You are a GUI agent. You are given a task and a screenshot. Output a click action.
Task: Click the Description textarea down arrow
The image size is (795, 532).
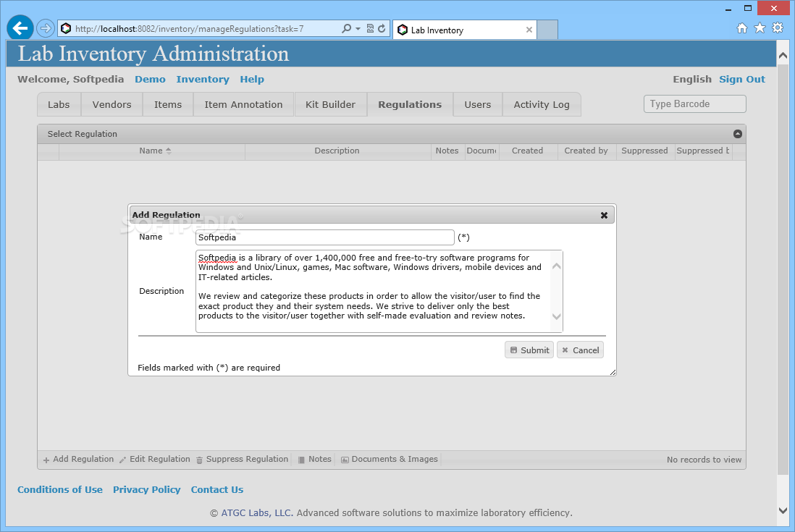coord(556,317)
